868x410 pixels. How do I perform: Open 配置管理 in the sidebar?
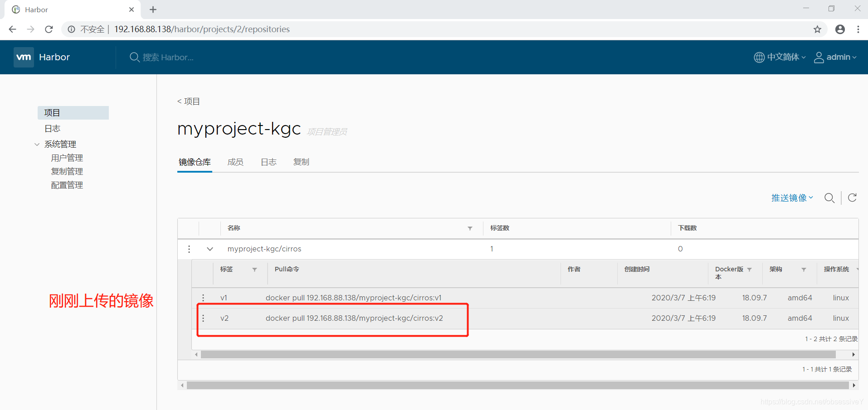(67, 185)
